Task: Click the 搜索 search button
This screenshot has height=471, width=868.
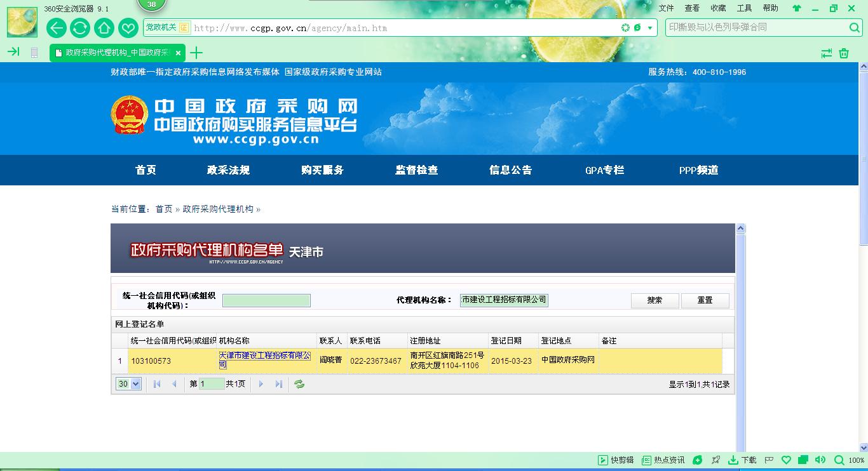Action: pos(654,300)
